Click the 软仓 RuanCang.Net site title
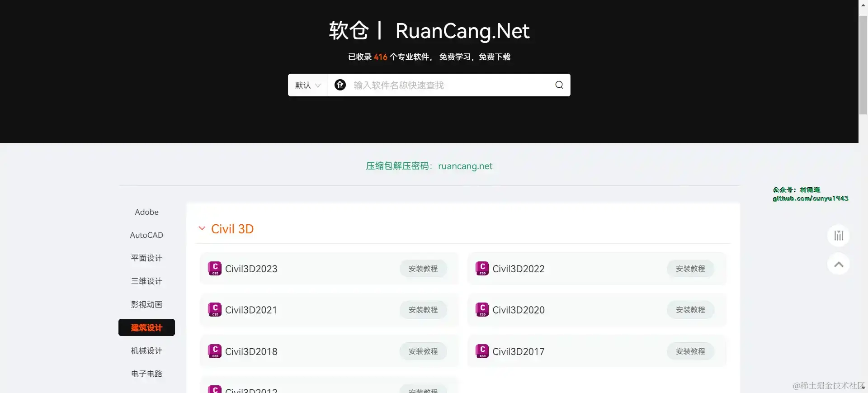This screenshot has width=868, height=393. click(429, 31)
